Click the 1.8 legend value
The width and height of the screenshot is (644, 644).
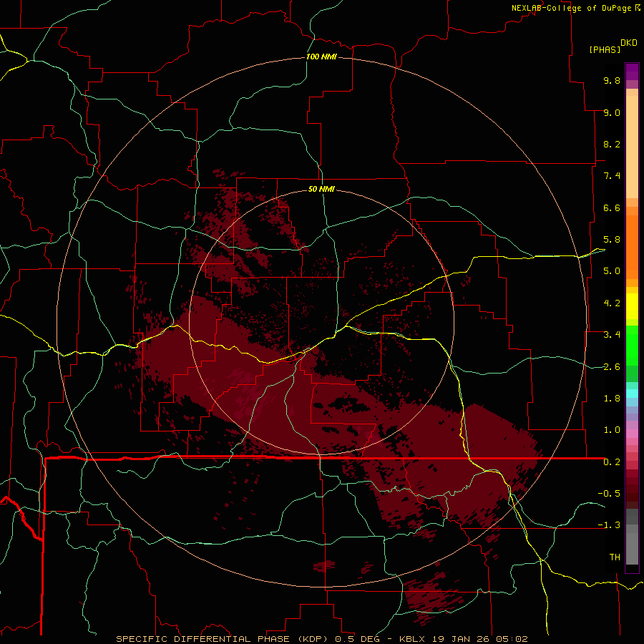click(x=612, y=399)
